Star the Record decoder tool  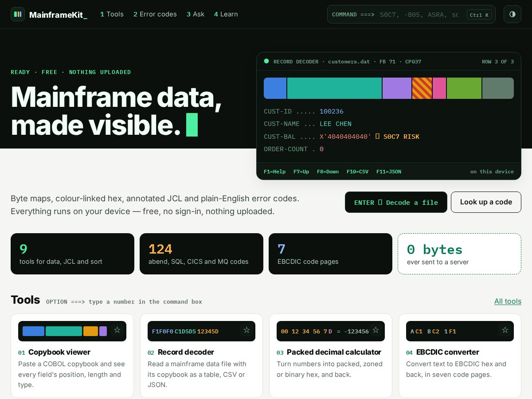(246, 330)
